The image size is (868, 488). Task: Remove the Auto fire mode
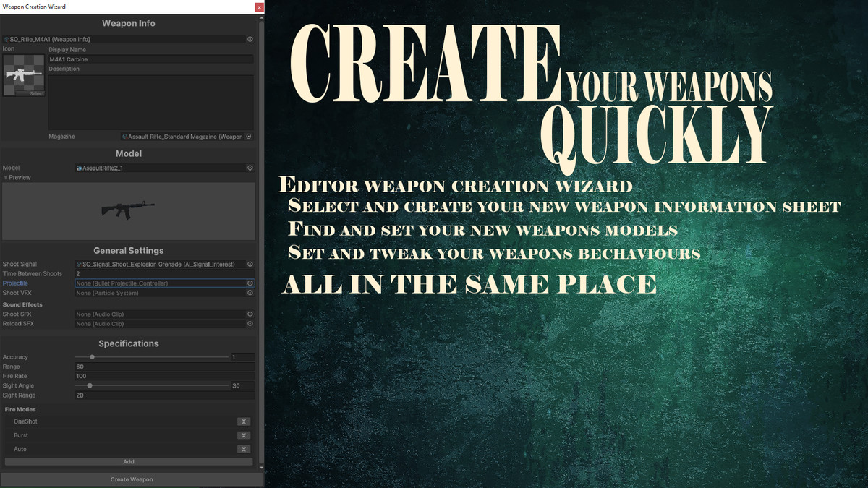coord(244,449)
